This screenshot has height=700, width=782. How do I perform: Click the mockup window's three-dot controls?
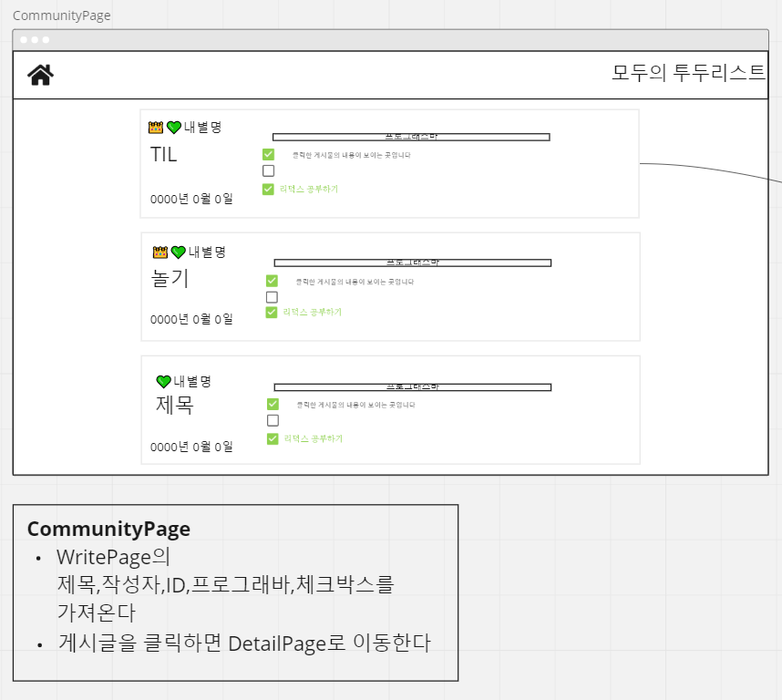coord(35,40)
